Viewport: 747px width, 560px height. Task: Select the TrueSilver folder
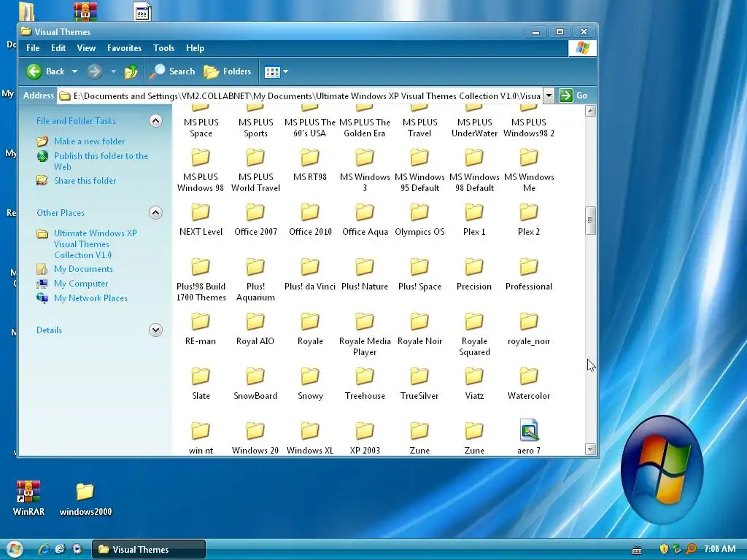point(419,384)
